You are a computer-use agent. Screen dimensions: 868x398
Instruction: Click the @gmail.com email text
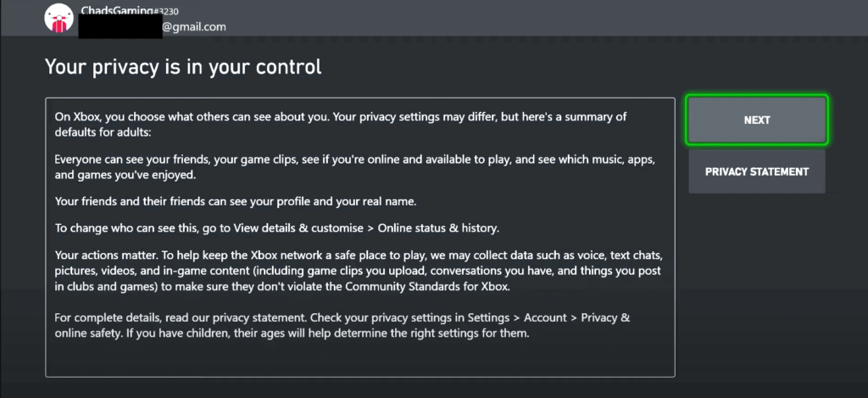[x=194, y=26]
